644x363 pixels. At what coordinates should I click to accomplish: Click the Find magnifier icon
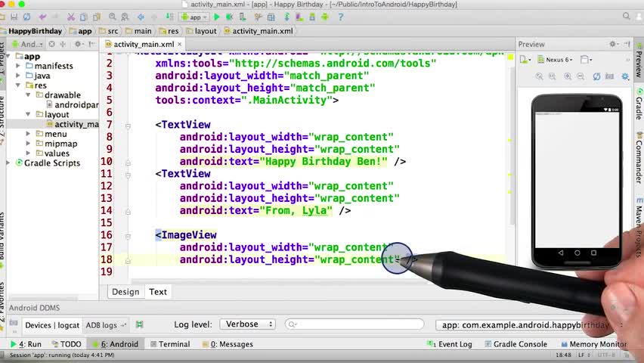click(112, 17)
